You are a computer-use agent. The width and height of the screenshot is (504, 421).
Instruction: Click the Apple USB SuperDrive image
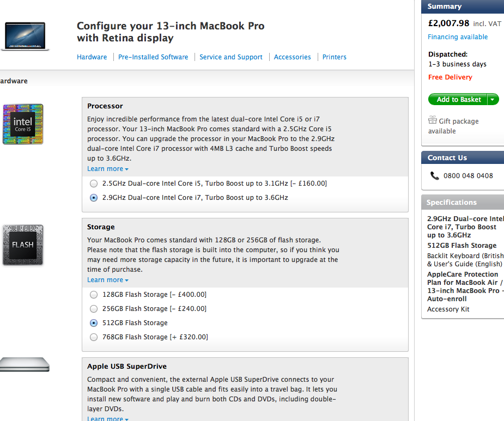25,364
